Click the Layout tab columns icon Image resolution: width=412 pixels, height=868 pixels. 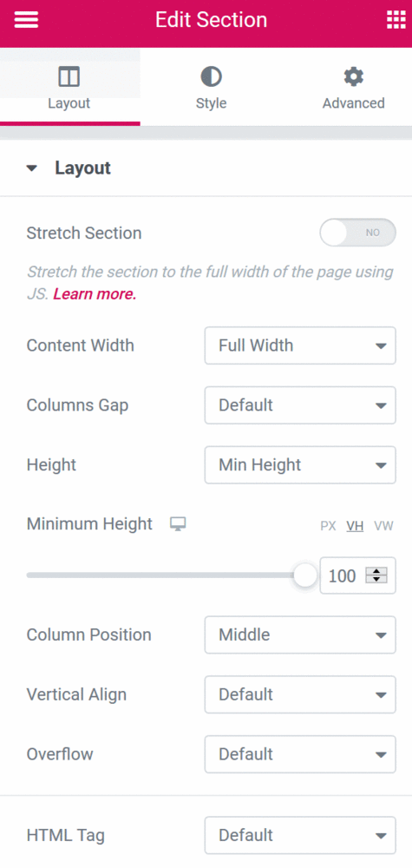coord(69,77)
